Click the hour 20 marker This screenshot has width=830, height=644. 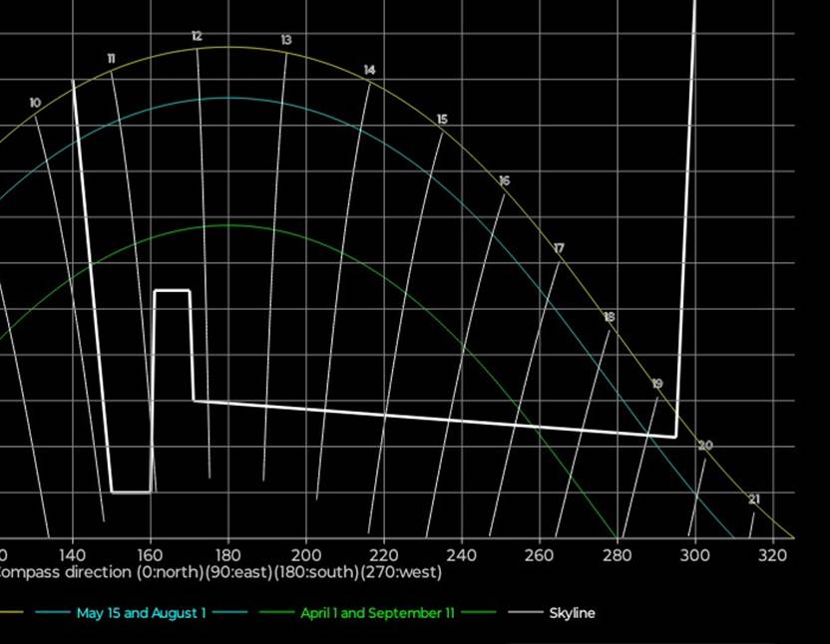[705, 446]
